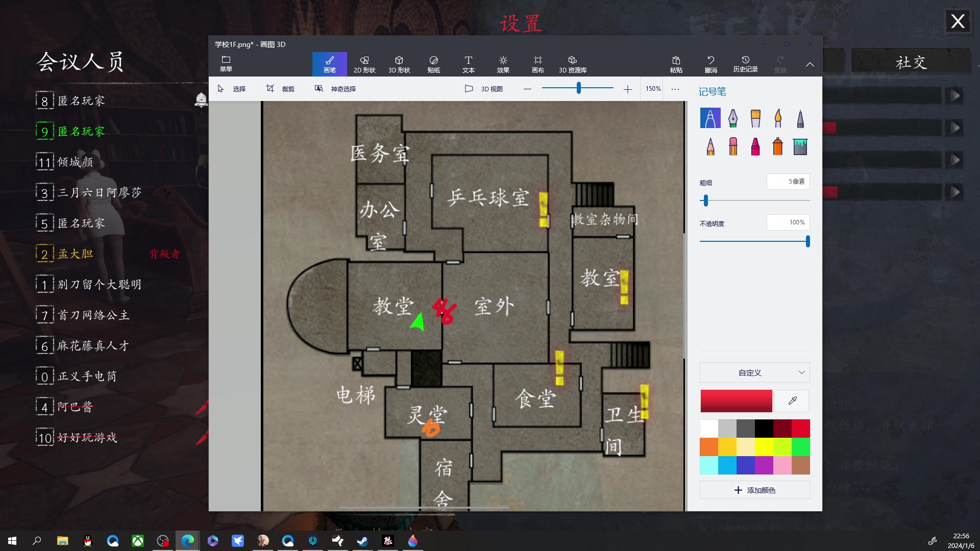Screen dimensions: 980x551
Task: Select the 贴纸 tool
Action: [433, 63]
